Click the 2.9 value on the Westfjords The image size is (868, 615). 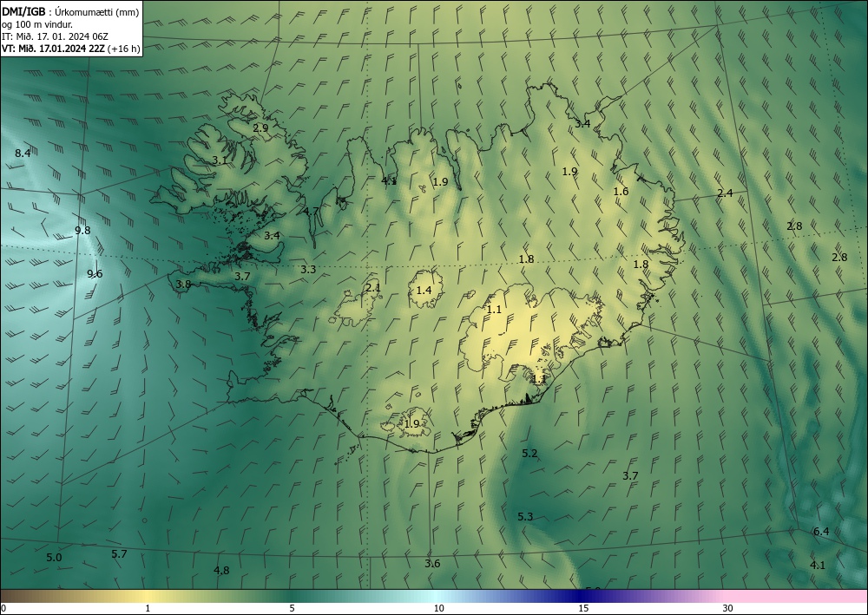point(260,128)
